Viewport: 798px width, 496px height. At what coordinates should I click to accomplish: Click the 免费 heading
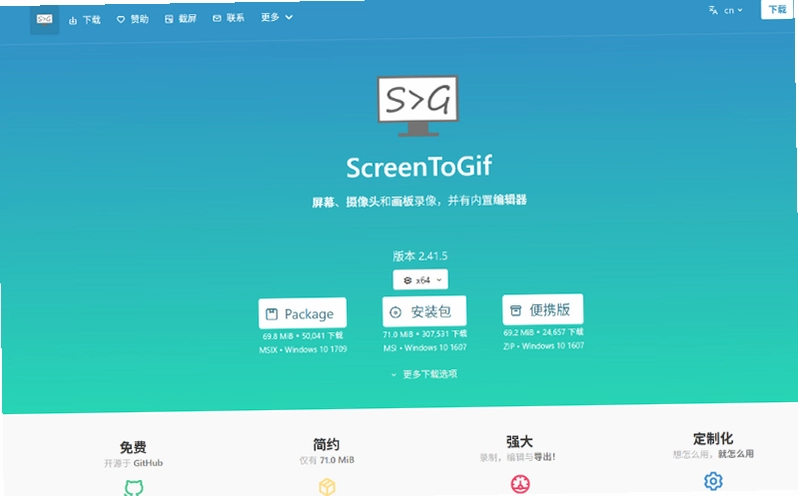tap(133, 447)
